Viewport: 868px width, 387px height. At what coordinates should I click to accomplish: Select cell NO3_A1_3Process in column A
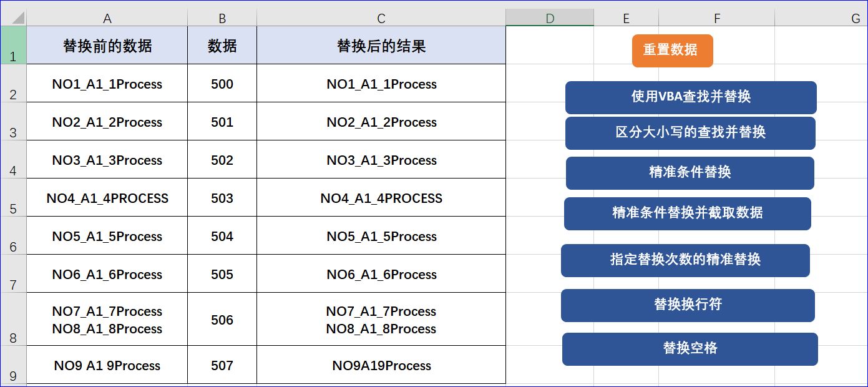click(107, 159)
